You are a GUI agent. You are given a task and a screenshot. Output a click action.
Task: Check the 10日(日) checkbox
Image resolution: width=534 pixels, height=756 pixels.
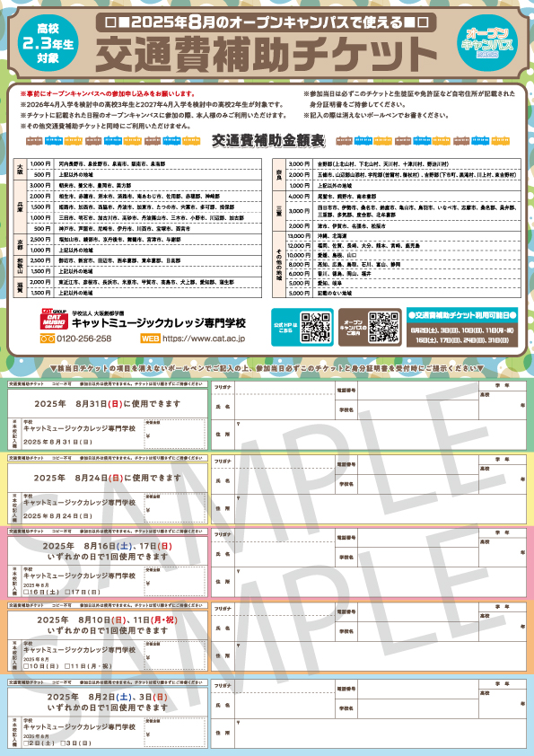[27, 666]
